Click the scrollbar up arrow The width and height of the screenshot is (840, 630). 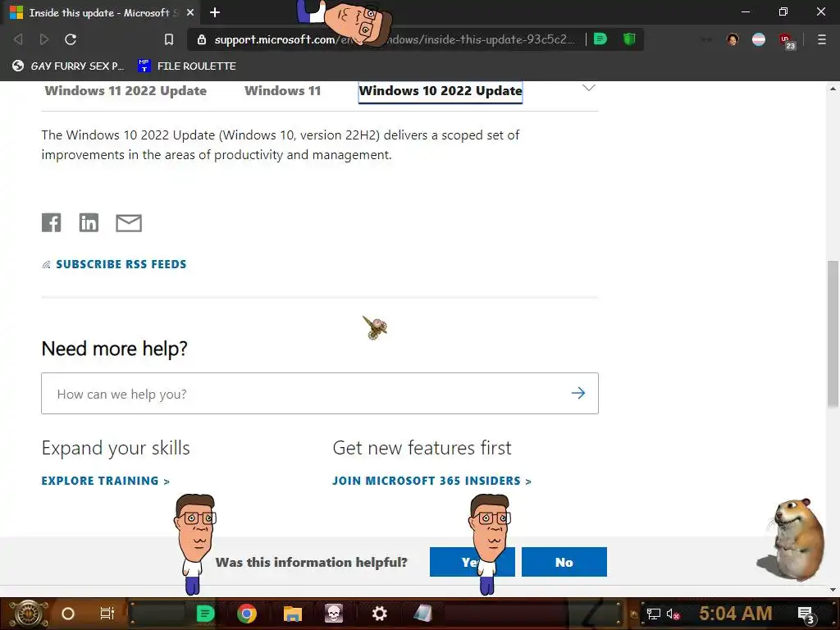(833, 89)
